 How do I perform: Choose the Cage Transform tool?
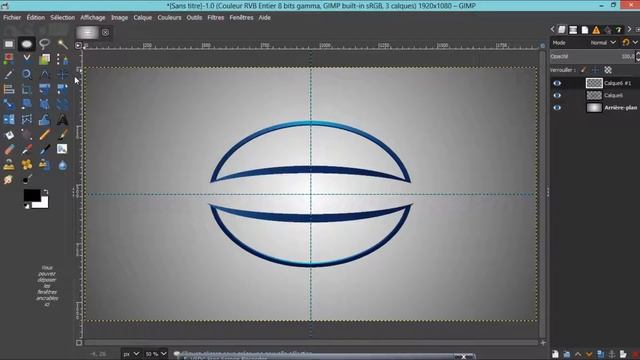click(x=27, y=120)
